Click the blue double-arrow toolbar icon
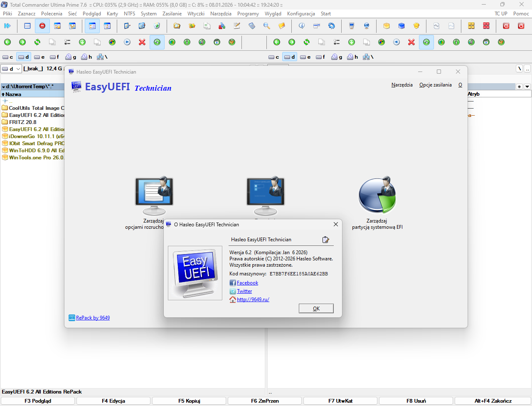This screenshot has width=532, height=406. (x=7, y=26)
